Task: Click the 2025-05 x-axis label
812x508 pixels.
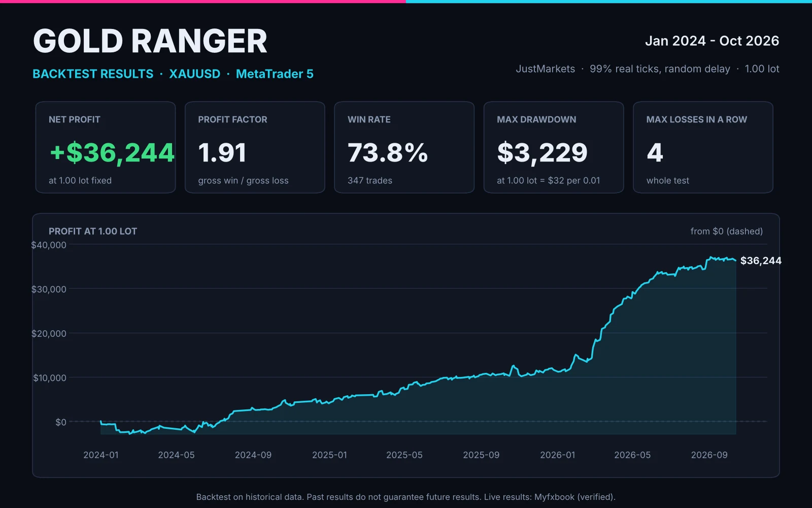Action: 404,455
